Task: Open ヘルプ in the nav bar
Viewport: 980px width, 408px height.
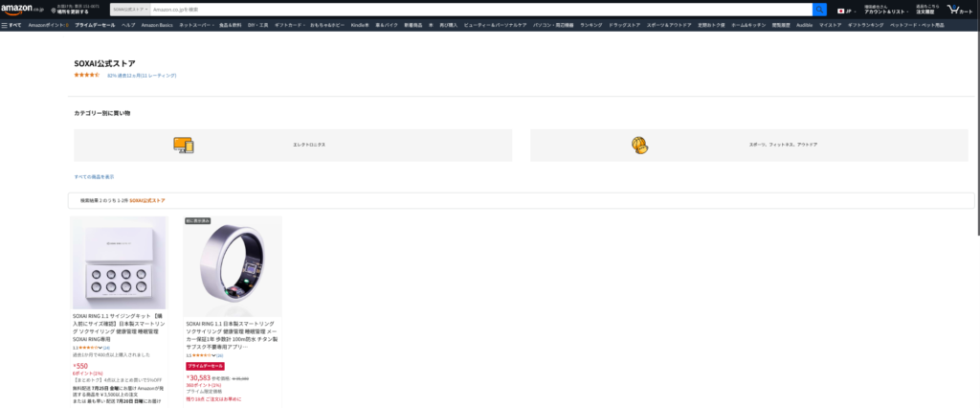Action: tap(128, 25)
